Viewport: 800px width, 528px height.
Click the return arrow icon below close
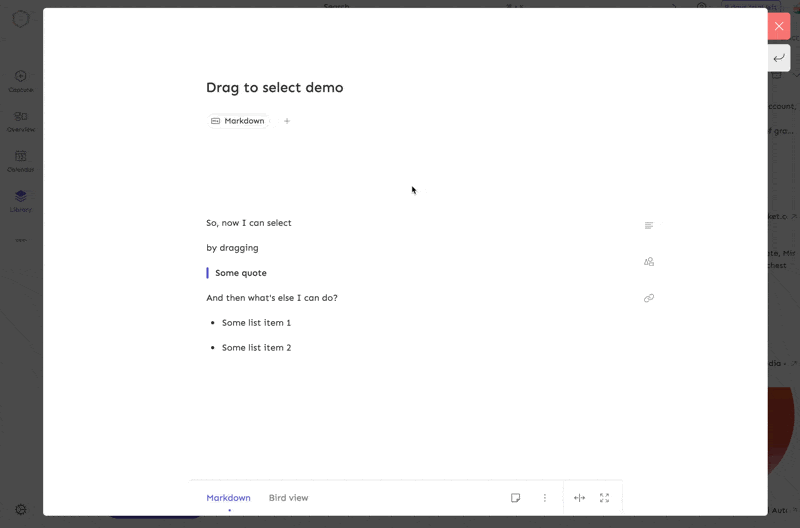click(x=779, y=58)
